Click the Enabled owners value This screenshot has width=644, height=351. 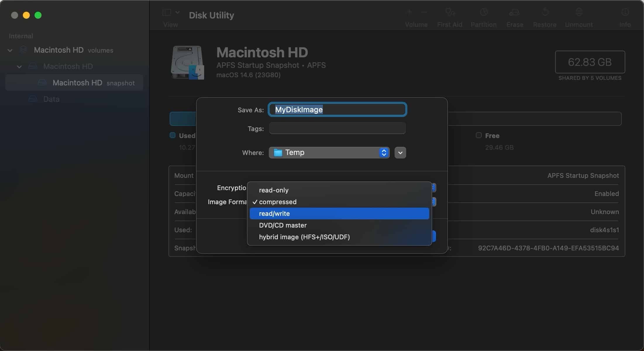point(607,194)
